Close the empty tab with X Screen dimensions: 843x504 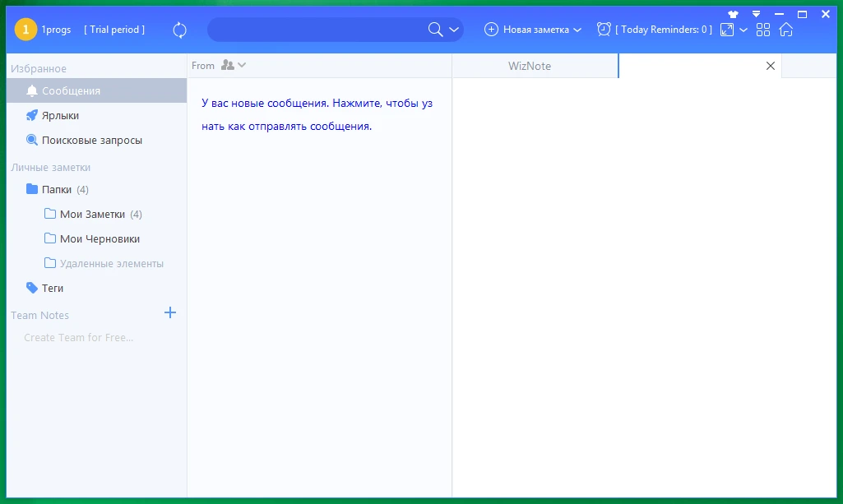point(771,66)
